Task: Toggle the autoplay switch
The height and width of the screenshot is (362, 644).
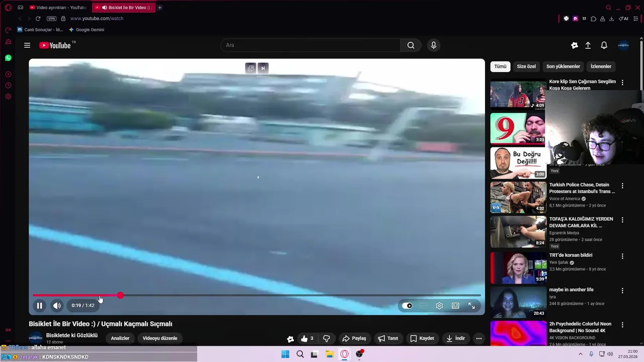Action: tap(407, 306)
